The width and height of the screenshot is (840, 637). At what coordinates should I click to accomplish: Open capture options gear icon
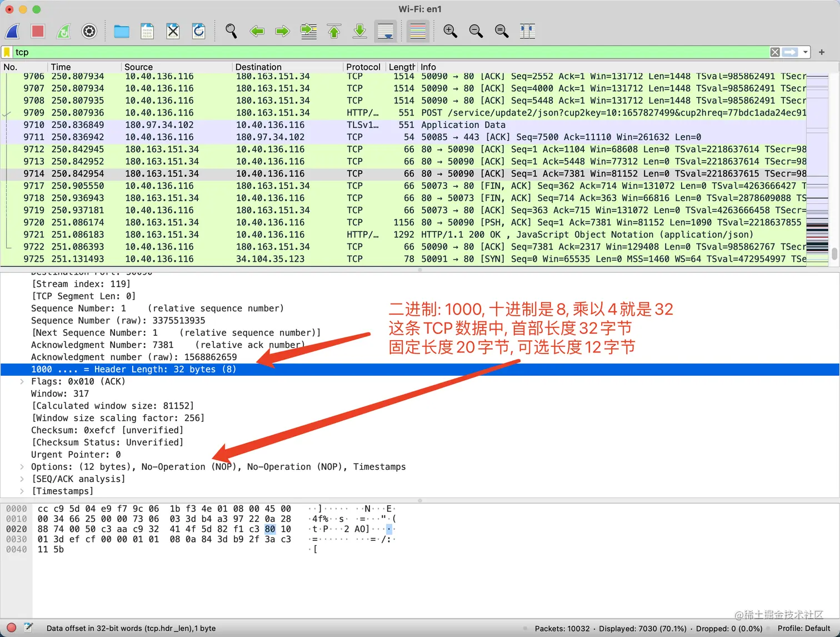pos(89,31)
